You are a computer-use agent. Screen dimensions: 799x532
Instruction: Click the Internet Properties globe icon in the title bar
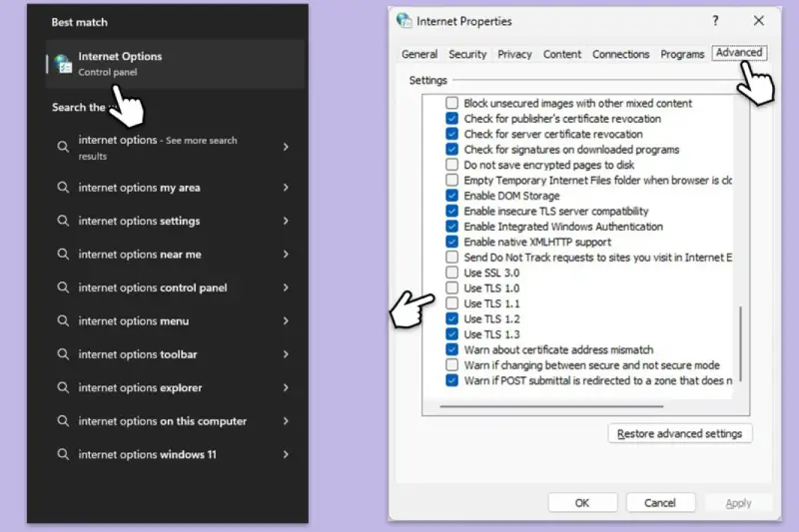click(404, 20)
